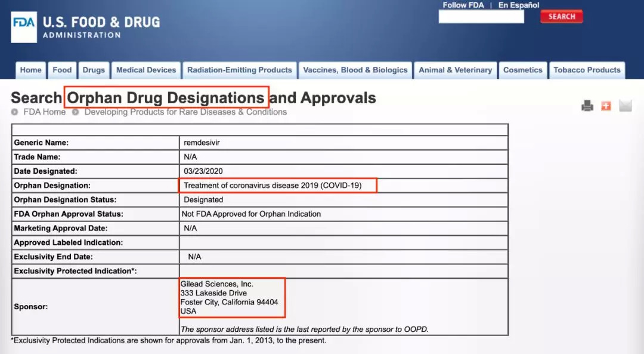Screen dimensions: 644x354
Task: Open the Cosmetics tab
Action: pyautogui.click(x=523, y=70)
